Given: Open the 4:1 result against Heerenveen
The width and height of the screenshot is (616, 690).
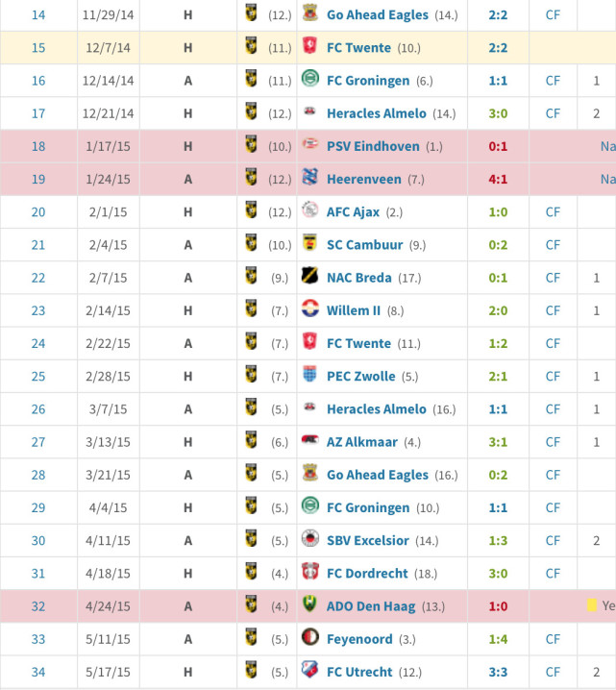Looking at the screenshot, I should click(498, 179).
